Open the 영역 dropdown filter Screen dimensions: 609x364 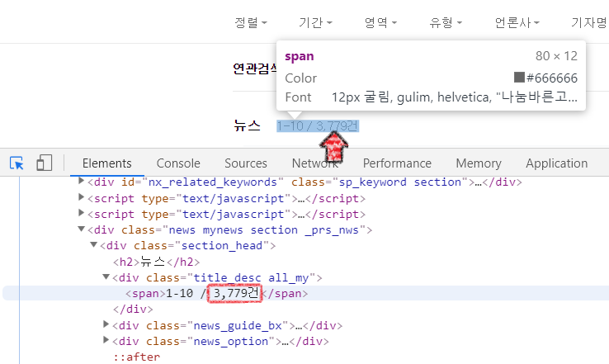coord(380,22)
